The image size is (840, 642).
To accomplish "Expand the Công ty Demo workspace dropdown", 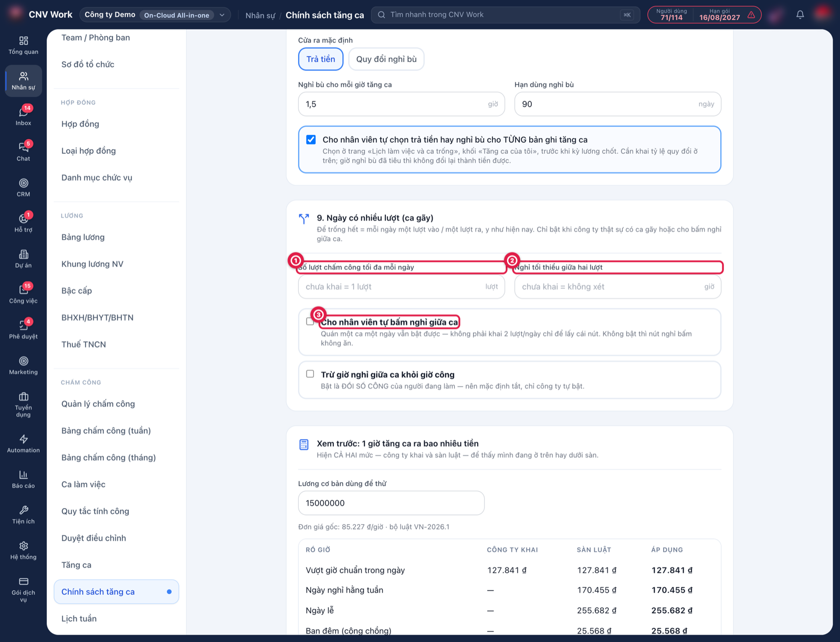I will (155, 15).
